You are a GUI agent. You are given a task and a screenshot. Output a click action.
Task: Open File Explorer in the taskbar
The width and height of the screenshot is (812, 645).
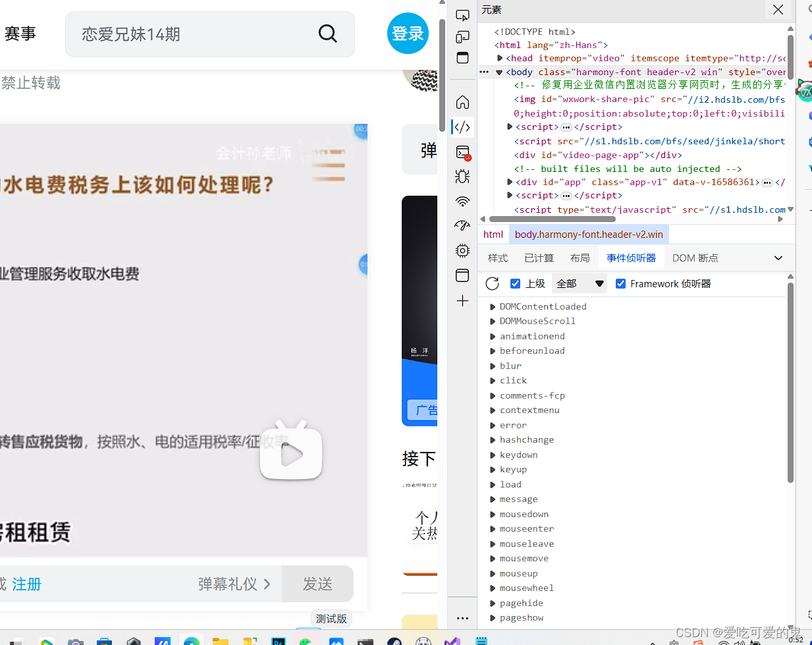click(221, 641)
